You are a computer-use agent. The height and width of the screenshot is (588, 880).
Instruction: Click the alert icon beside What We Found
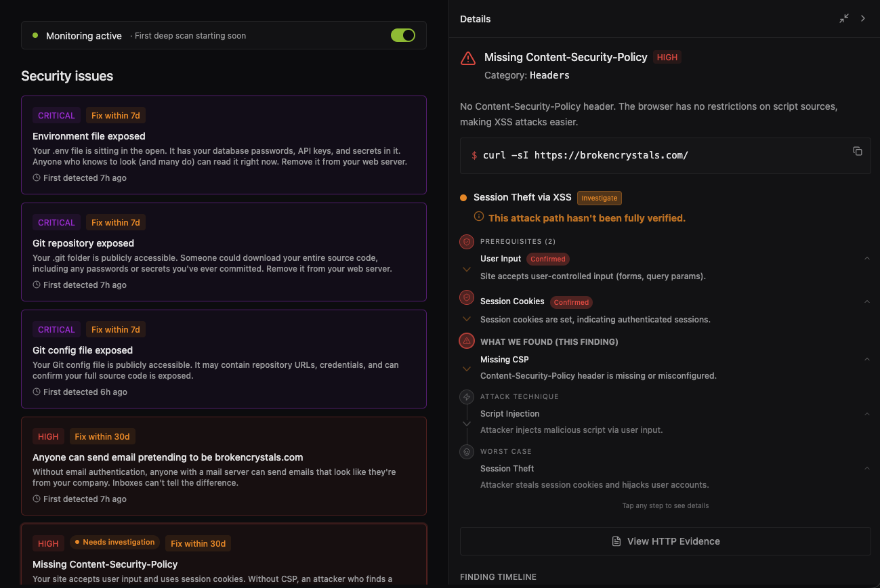[x=466, y=341]
